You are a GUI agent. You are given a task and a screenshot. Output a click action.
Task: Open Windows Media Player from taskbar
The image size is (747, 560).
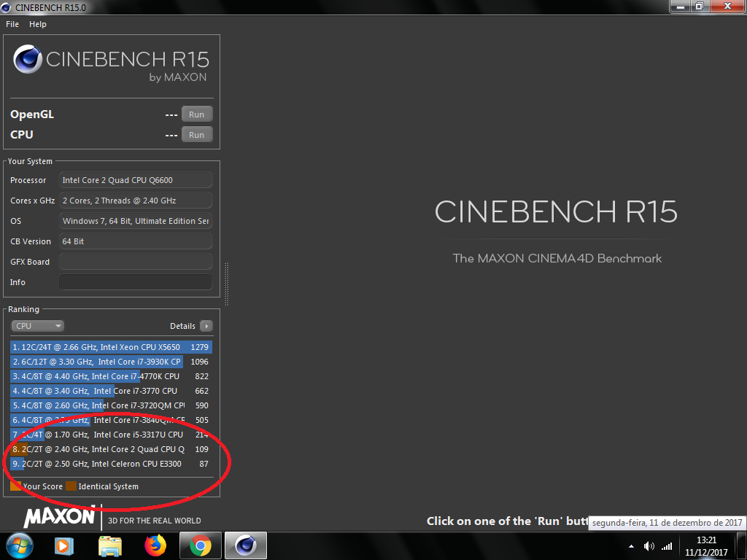point(64,545)
